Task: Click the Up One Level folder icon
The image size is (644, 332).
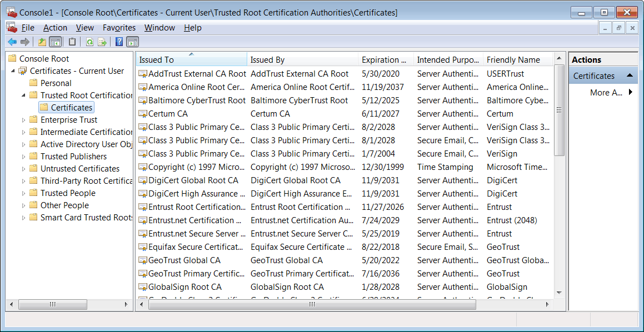Action: pos(42,42)
